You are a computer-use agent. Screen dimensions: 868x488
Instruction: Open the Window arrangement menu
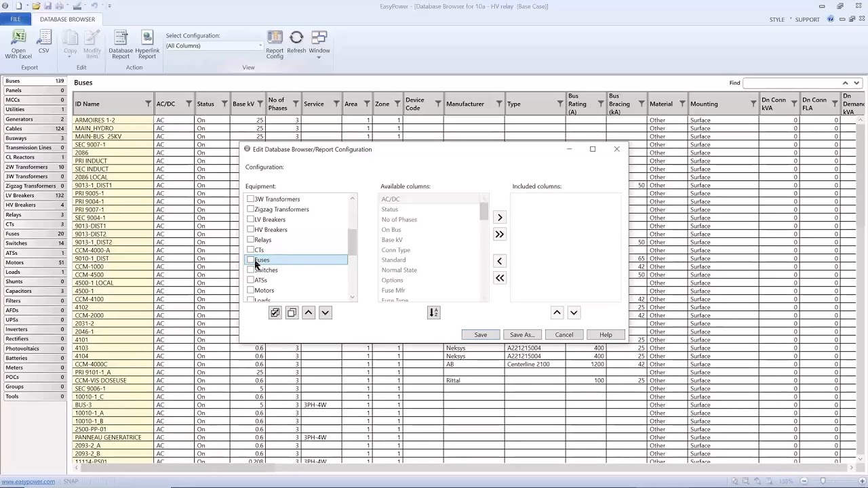[x=319, y=45]
